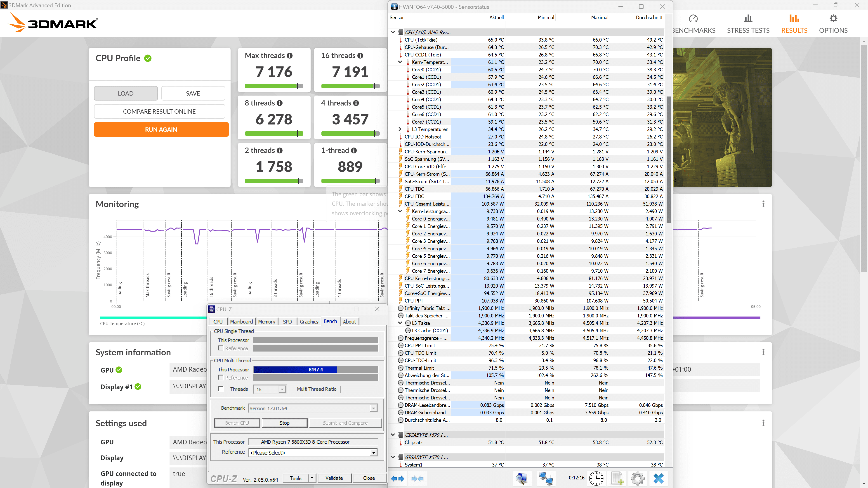The width and height of the screenshot is (868, 488).
Task: Open the HWiNFO remote monitor computer icon
Action: pos(522,479)
